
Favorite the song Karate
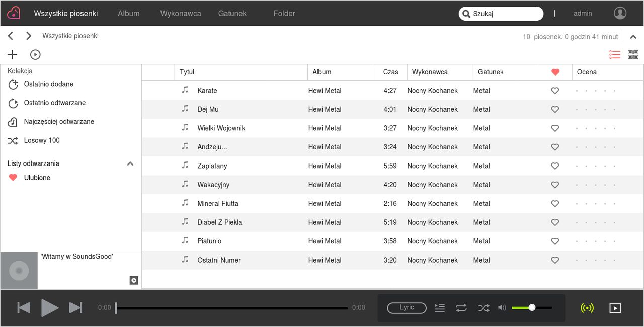(x=555, y=91)
